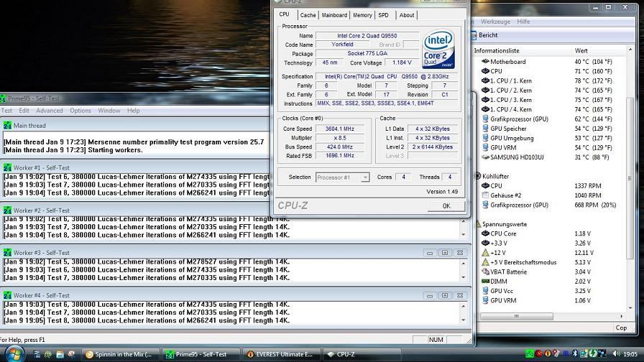The width and height of the screenshot is (644, 362).
Task: Select the Grafikprozessor (GPU) temperature icon
Action: click(x=485, y=119)
